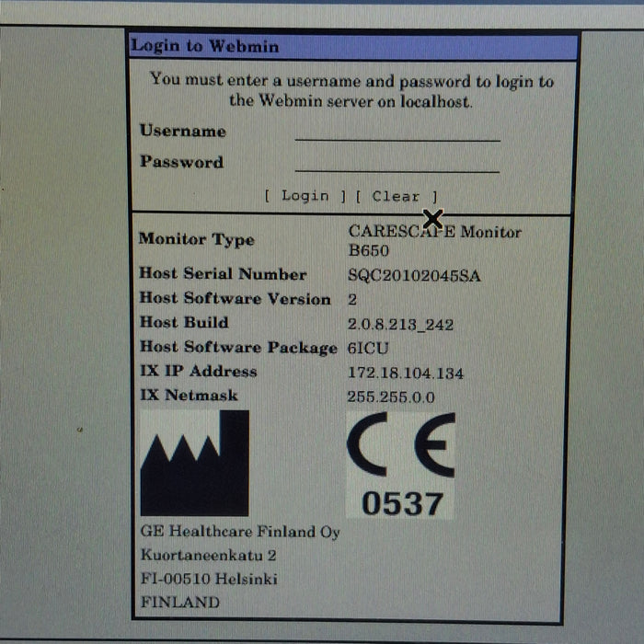
Task: Click the CE 0537 mark icon
Action: [x=401, y=465]
